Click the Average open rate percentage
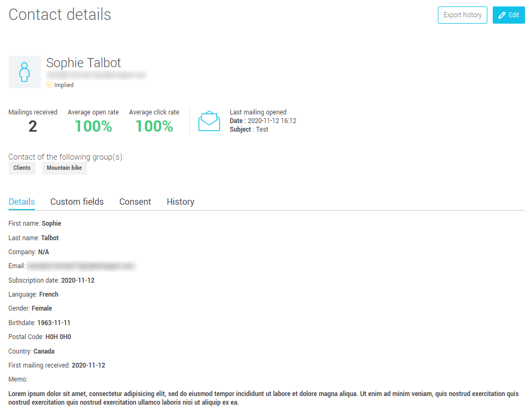This screenshot has width=532, height=417. click(x=93, y=127)
